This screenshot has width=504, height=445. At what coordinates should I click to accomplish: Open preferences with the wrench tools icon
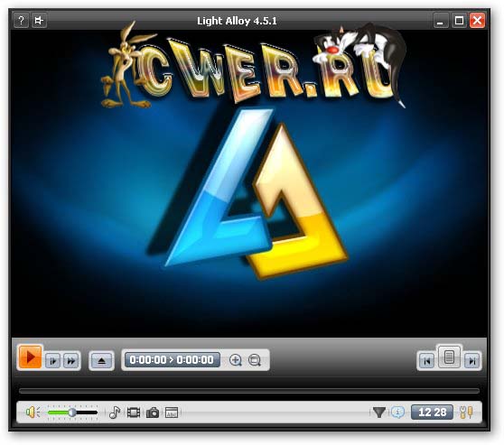point(466,413)
